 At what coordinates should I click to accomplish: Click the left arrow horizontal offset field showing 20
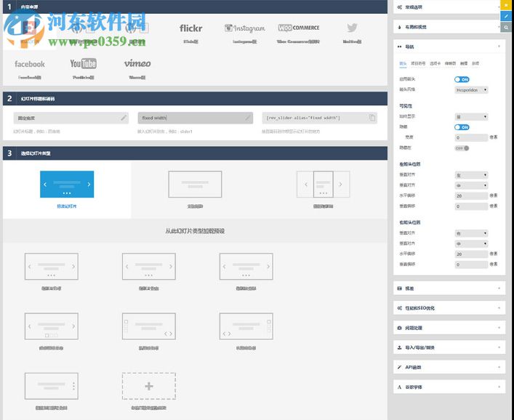click(471, 196)
